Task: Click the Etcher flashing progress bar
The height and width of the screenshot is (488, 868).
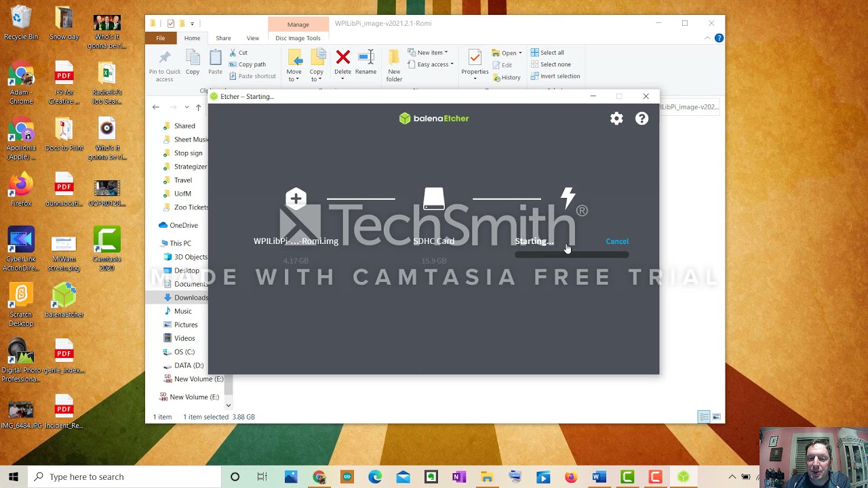Action: click(572, 255)
